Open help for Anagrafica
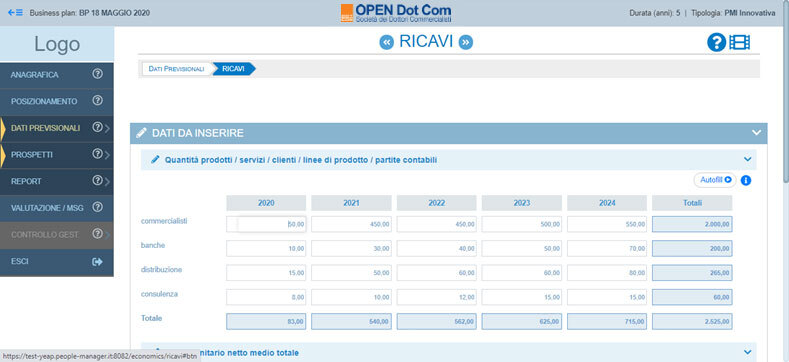This screenshot has height=362, width=789. point(98,74)
